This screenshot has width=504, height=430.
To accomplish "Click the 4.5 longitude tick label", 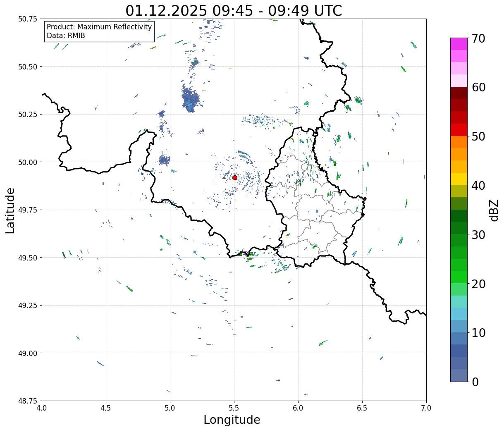I will 106,408.
